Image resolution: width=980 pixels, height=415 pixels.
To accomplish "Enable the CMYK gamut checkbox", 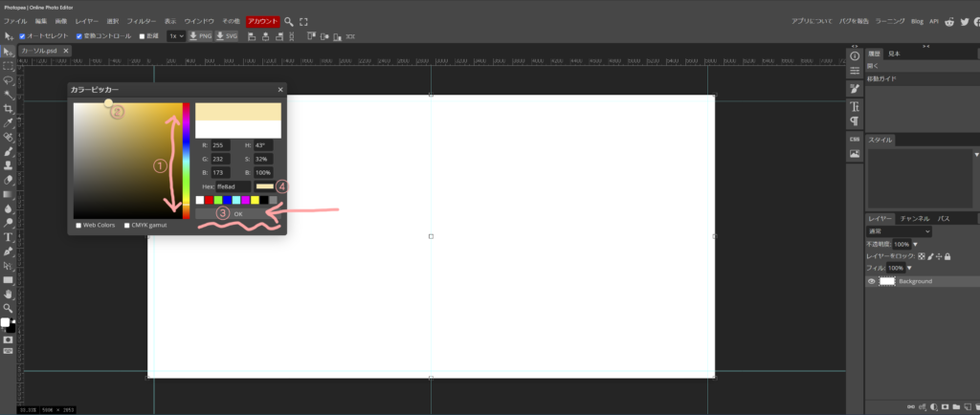I will pyautogui.click(x=127, y=226).
